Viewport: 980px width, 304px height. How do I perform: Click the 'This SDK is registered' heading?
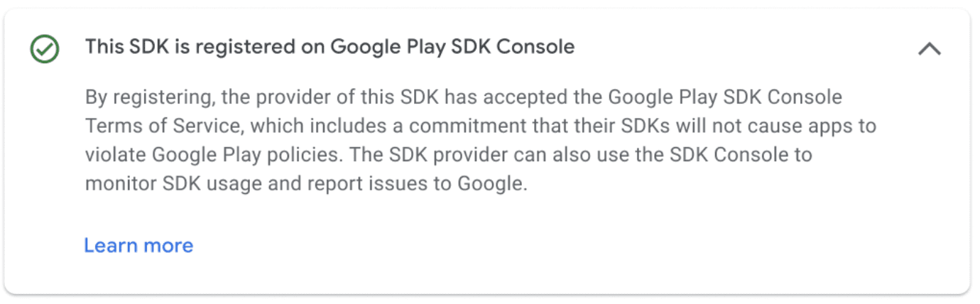click(330, 47)
